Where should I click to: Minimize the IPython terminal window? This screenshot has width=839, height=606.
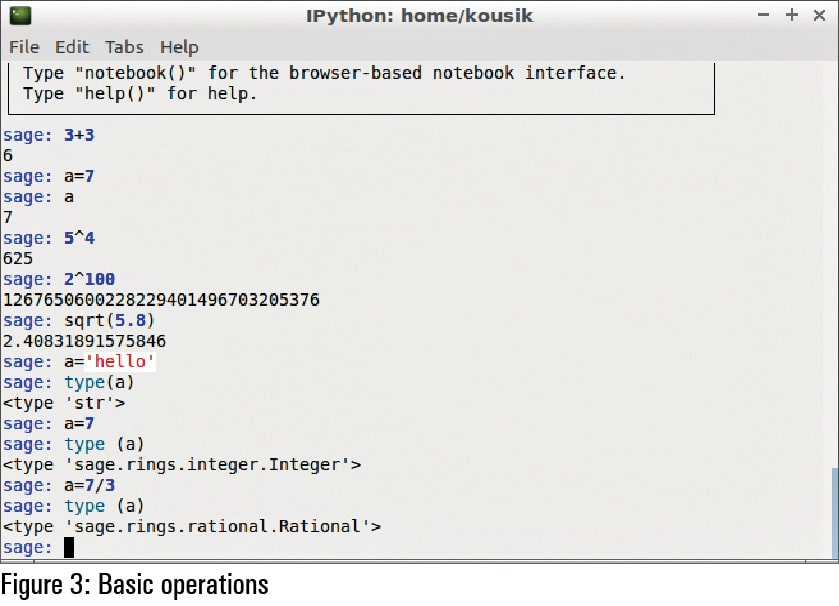point(764,15)
